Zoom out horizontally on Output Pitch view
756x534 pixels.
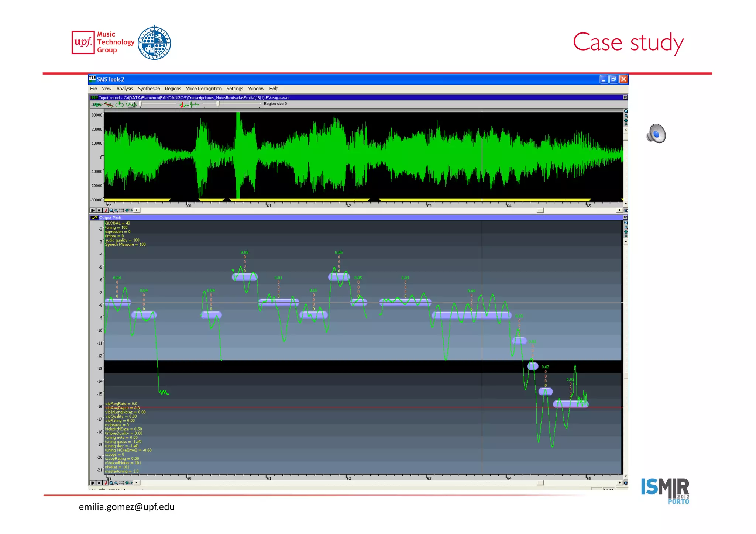tap(116, 483)
